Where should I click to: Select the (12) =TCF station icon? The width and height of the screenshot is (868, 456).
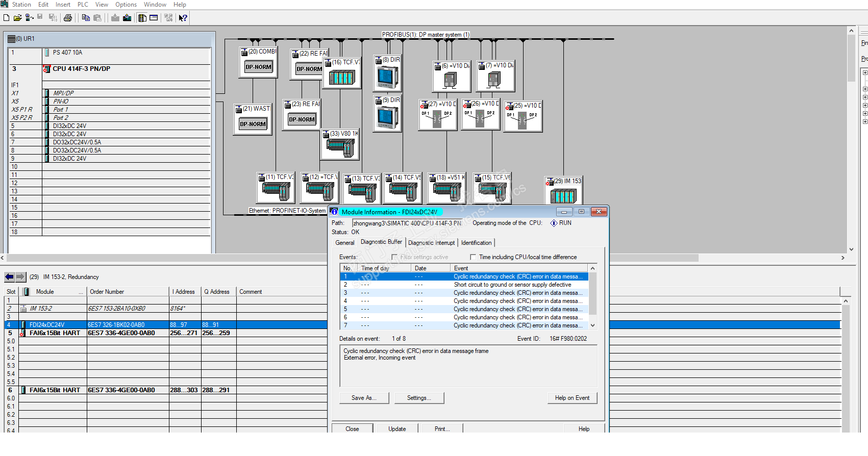click(x=319, y=188)
